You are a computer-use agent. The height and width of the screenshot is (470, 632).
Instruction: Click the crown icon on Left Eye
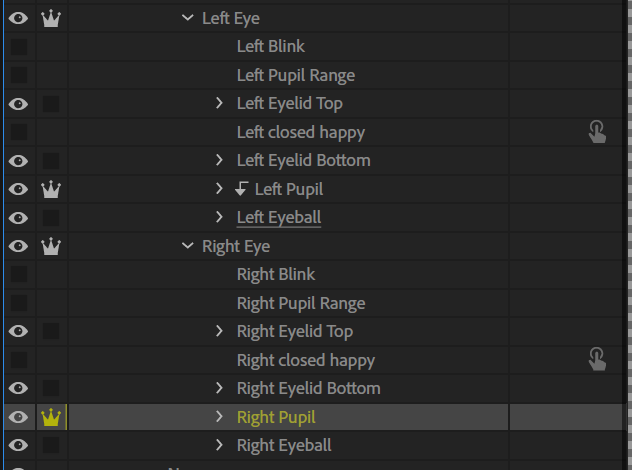[x=51, y=18]
